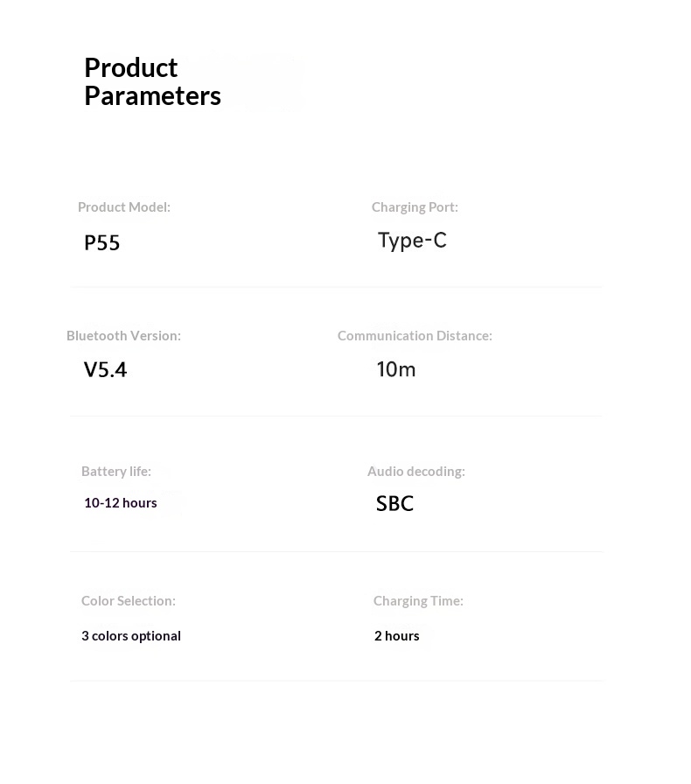Click the "Charging Port:" label

(415, 207)
